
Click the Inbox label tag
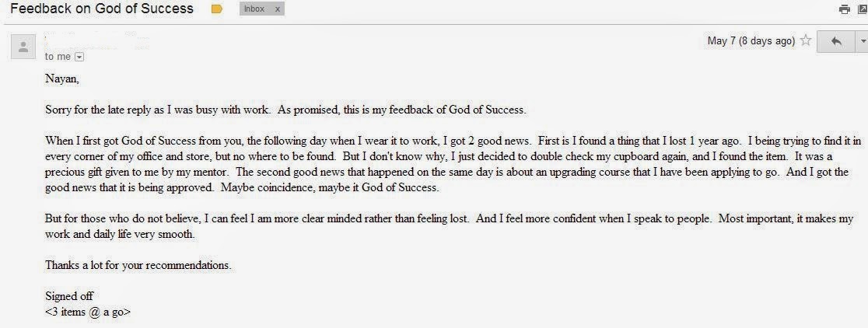(x=254, y=9)
